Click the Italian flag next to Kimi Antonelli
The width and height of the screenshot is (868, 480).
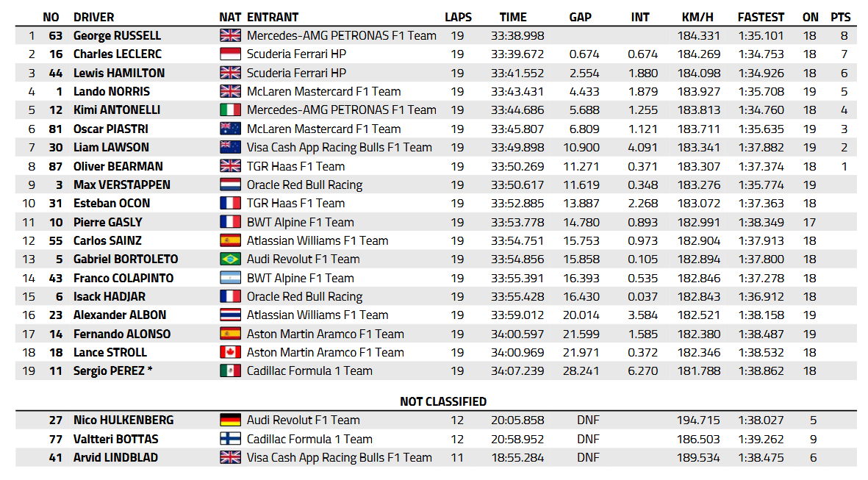(230, 110)
